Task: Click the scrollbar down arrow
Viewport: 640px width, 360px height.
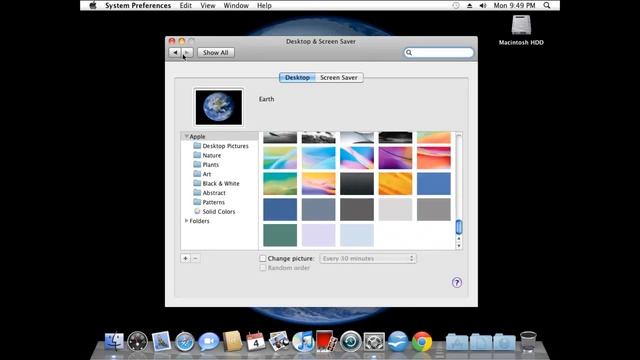Action: [x=459, y=246]
